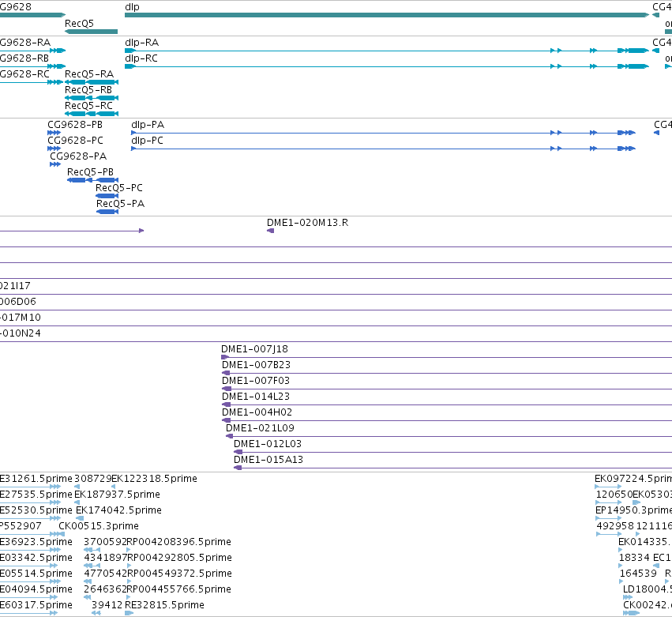Select the DME1-012L03 BAC label
The width and height of the screenshot is (672, 617).
click(x=268, y=445)
